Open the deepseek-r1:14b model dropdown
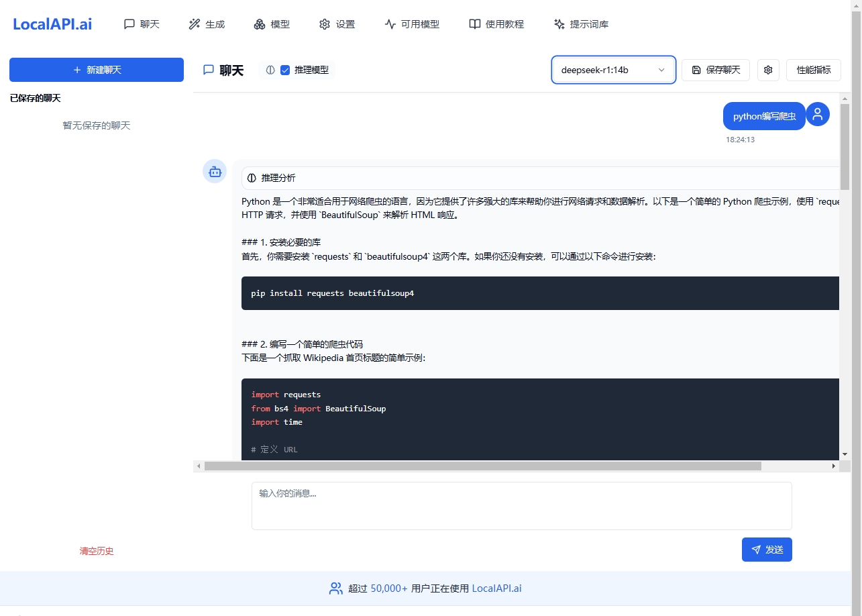 point(612,70)
